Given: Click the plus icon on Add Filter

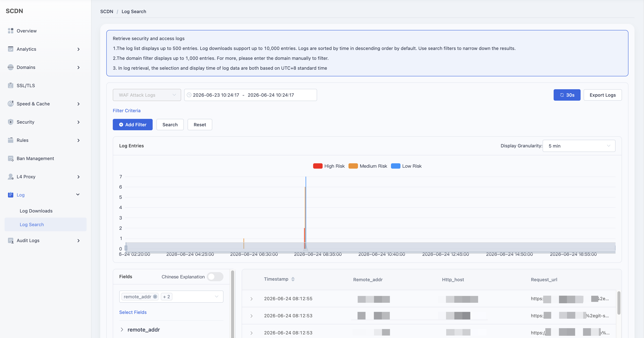Looking at the screenshot, I should pyautogui.click(x=121, y=125).
